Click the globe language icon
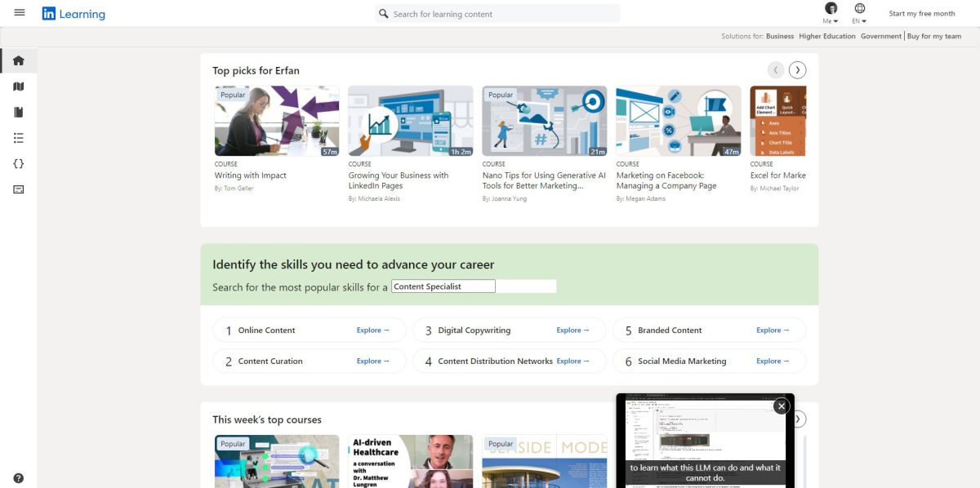980x488 pixels. click(x=859, y=9)
